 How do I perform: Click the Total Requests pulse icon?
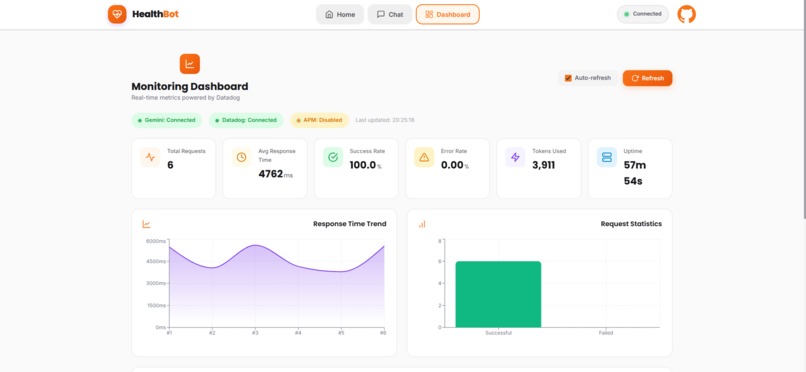150,157
